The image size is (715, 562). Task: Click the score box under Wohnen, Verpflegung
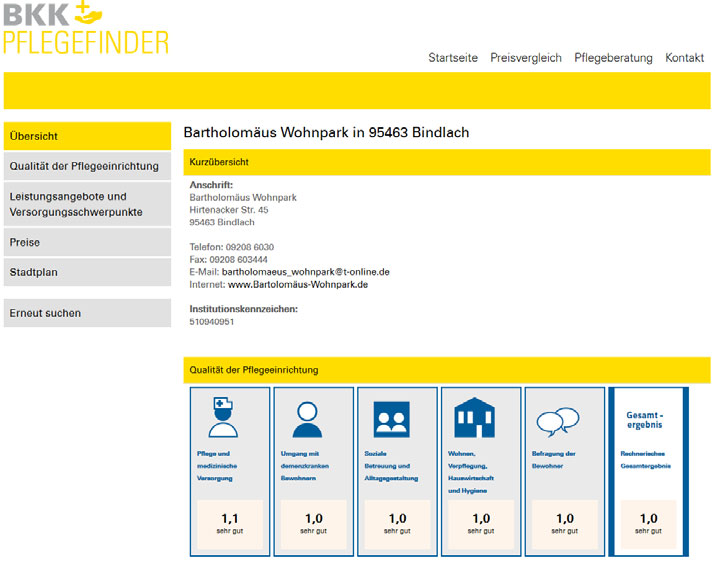481,524
